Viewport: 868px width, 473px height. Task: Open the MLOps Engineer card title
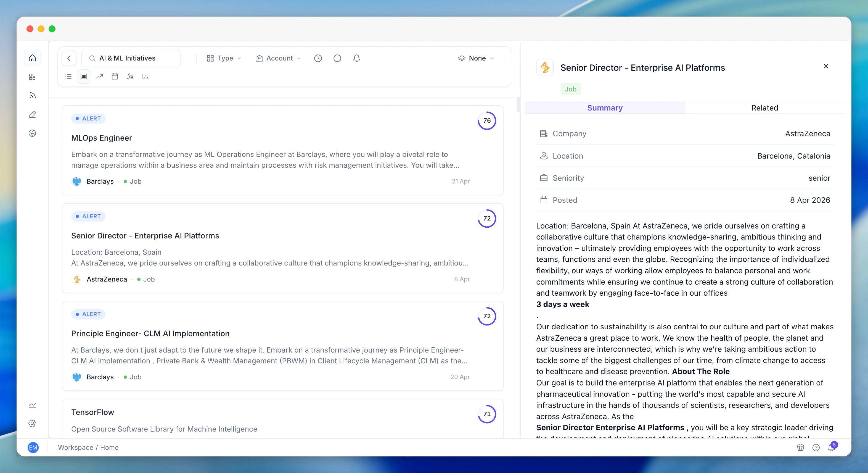pyautogui.click(x=101, y=138)
